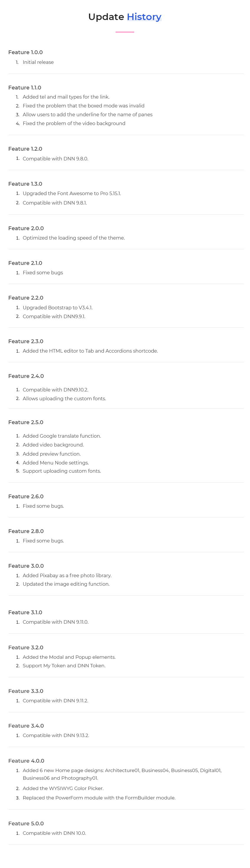Click the Feature 1.1.0 heading

(x=25, y=88)
